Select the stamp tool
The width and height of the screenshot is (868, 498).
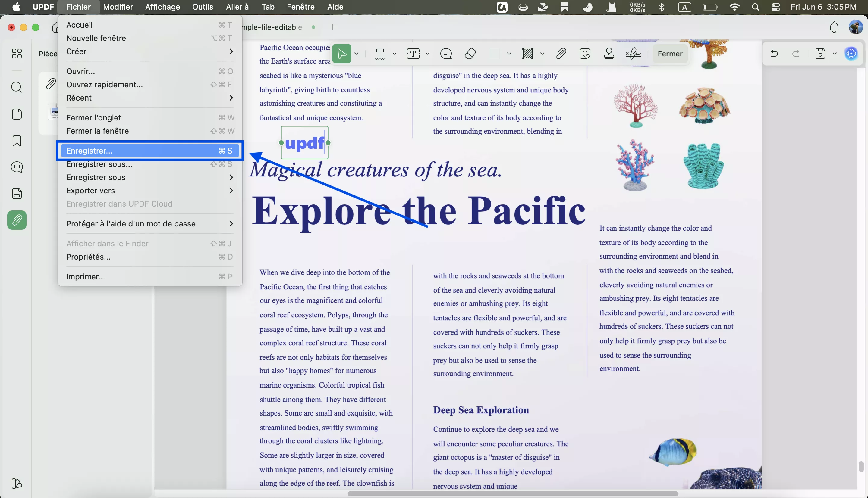click(x=609, y=54)
